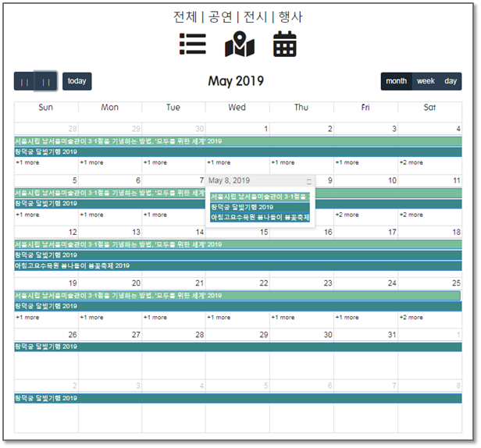This screenshot has height=448, width=481.
Task: Select the month view
Action: click(x=397, y=81)
